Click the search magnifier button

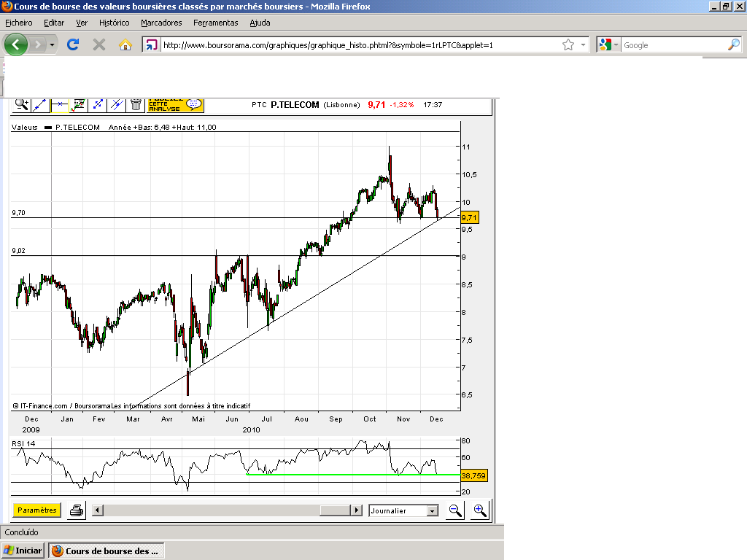[734, 45]
